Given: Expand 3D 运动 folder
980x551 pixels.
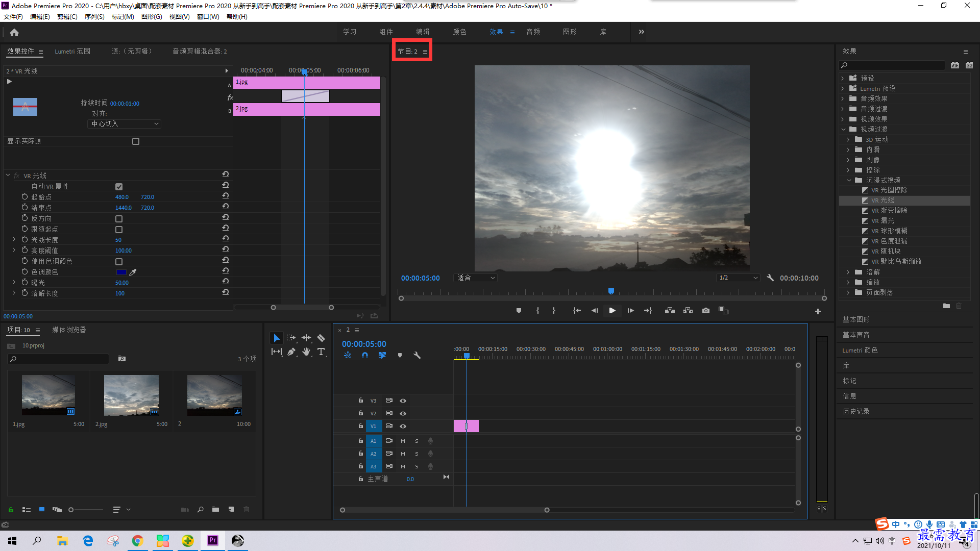Looking at the screenshot, I should pos(848,139).
